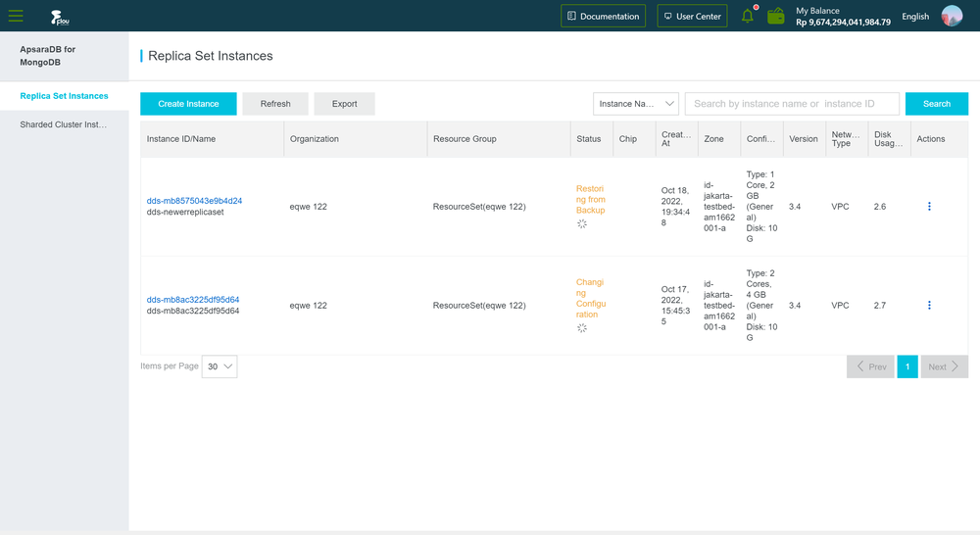Click creation date Oct 18, 2022
This screenshot has width=980, height=535.
click(675, 206)
